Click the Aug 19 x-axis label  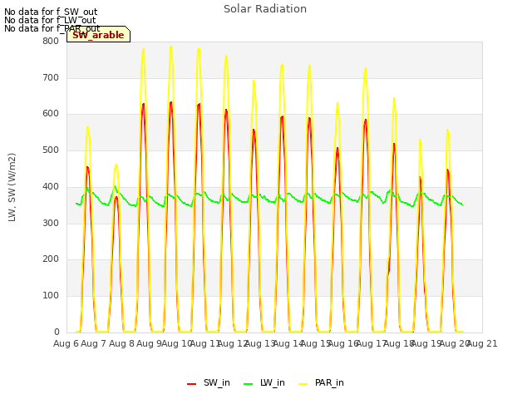click(x=426, y=343)
